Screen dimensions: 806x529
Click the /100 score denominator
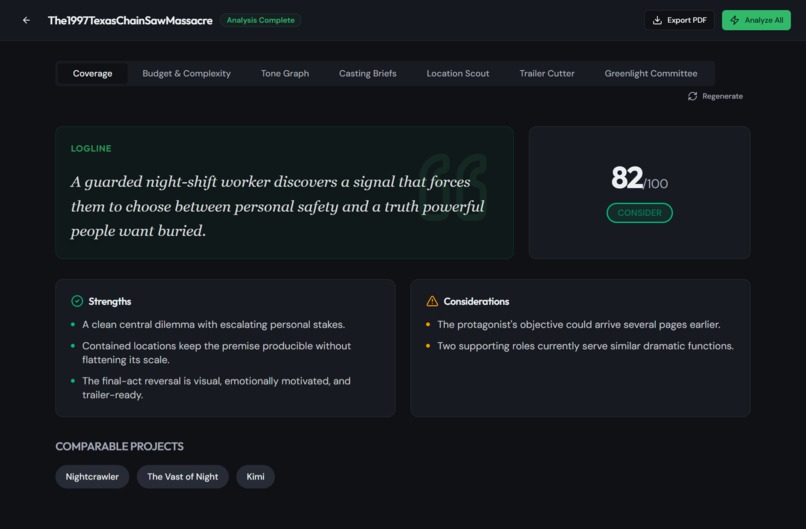(x=656, y=184)
